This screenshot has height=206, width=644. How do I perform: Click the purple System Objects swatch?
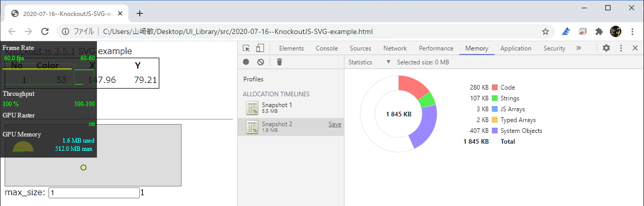tap(495, 131)
